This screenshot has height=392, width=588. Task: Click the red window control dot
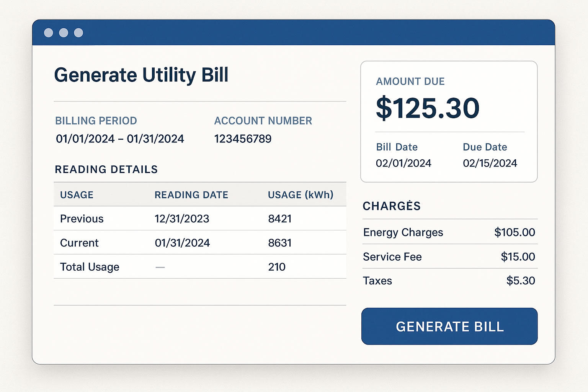coord(49,33)
